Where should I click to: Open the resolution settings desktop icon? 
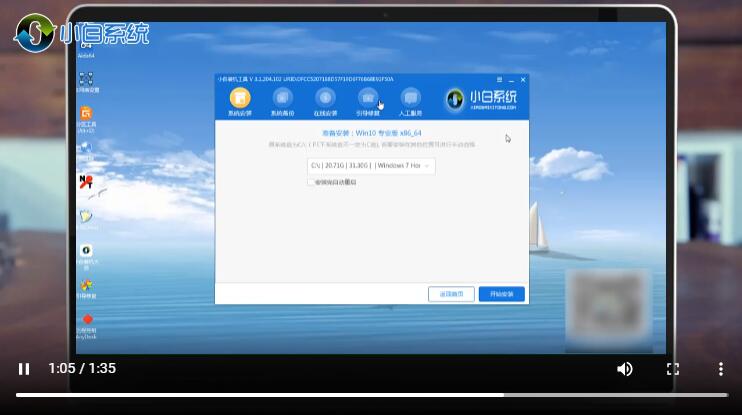coord(87,82)
